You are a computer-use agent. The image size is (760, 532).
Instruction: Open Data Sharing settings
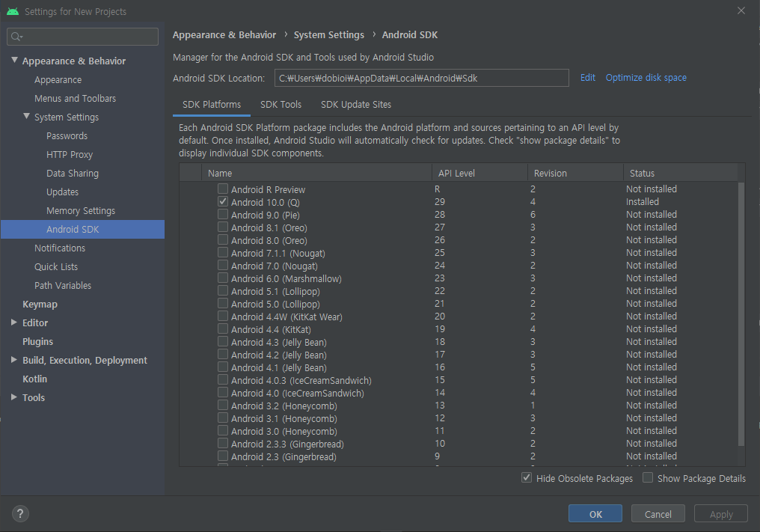coord(73,173)
